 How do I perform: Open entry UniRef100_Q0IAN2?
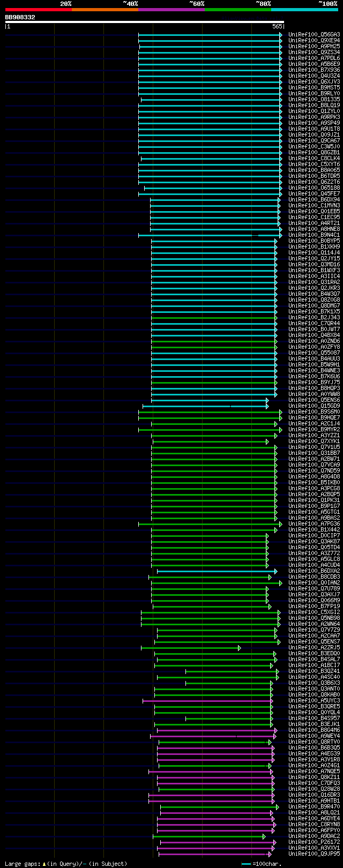click(314, 582)
